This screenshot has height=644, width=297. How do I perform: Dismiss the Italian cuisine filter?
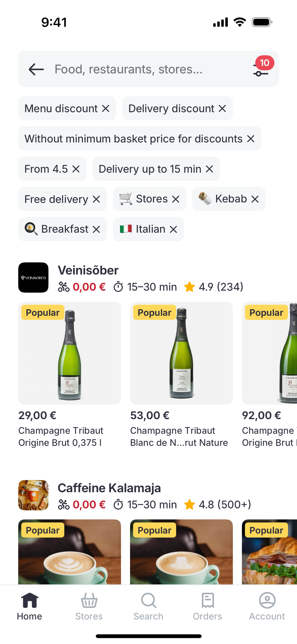173,229
